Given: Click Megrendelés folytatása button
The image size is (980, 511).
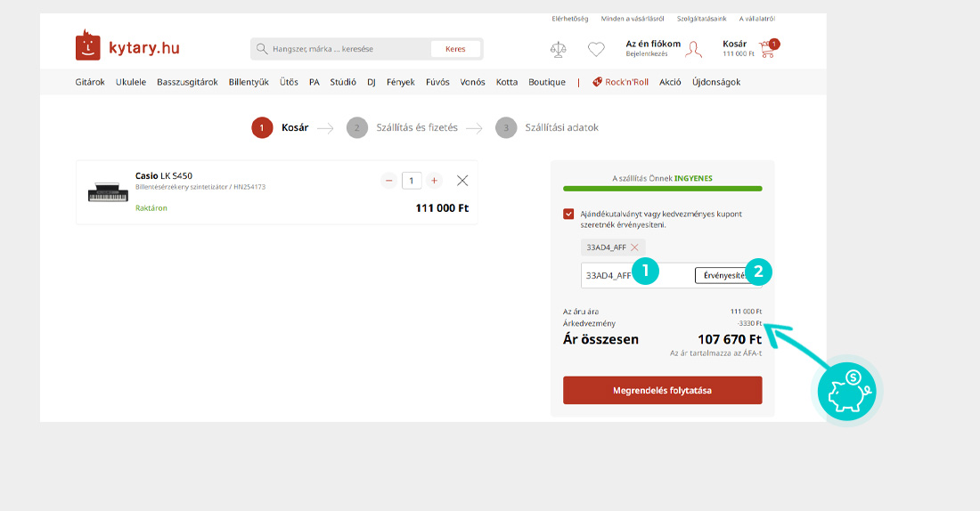Looking at the screenshot, I should click(x=663, y=391).
